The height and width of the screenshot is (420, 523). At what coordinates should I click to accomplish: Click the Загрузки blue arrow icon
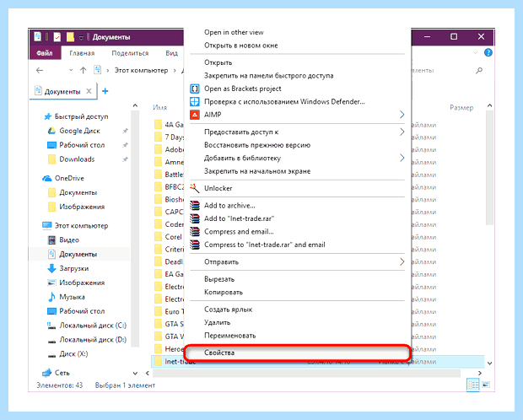pos(51,268)
